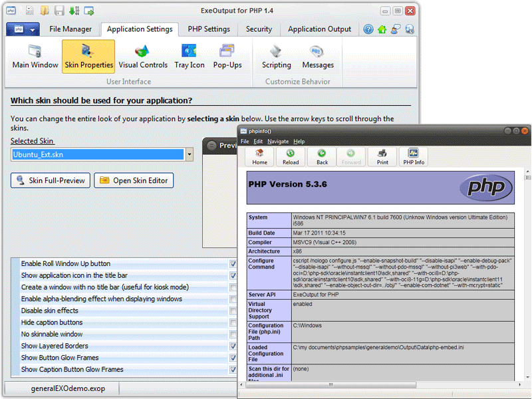Open Main Window settings in ribbon
The height and width of the screenshot is (399, 532).
coord(35,57)
